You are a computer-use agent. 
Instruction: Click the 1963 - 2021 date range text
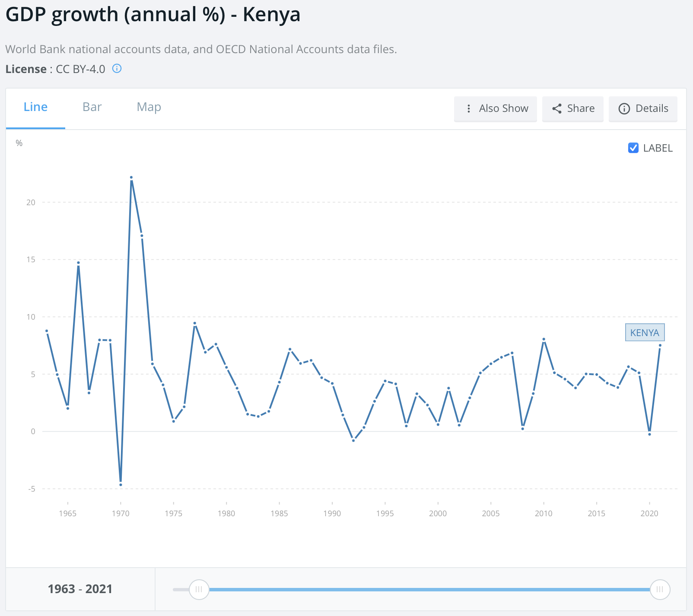[x=80, y=589]
